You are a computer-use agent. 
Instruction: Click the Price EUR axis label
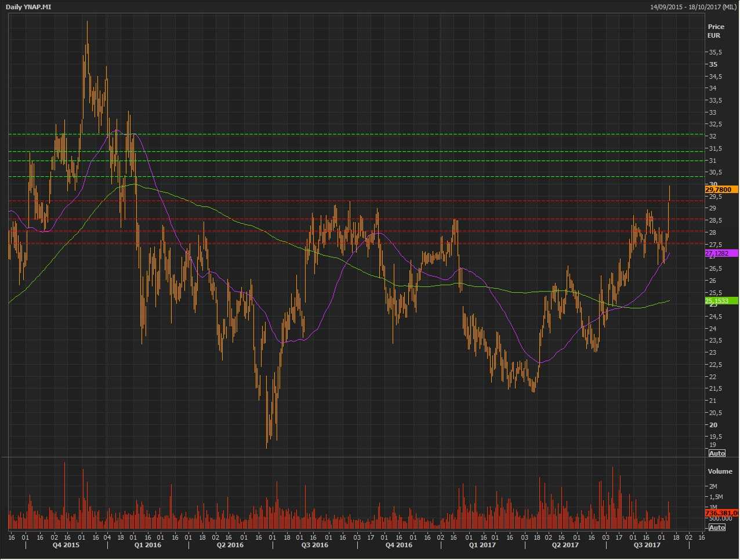716,31
